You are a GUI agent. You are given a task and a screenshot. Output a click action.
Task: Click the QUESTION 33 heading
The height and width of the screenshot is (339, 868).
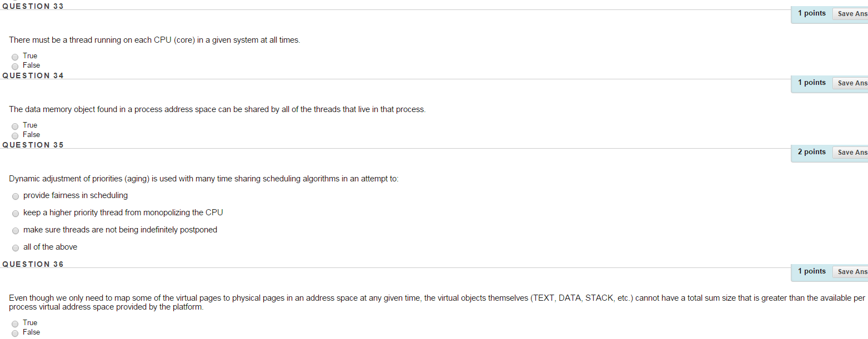coord(33,6)
